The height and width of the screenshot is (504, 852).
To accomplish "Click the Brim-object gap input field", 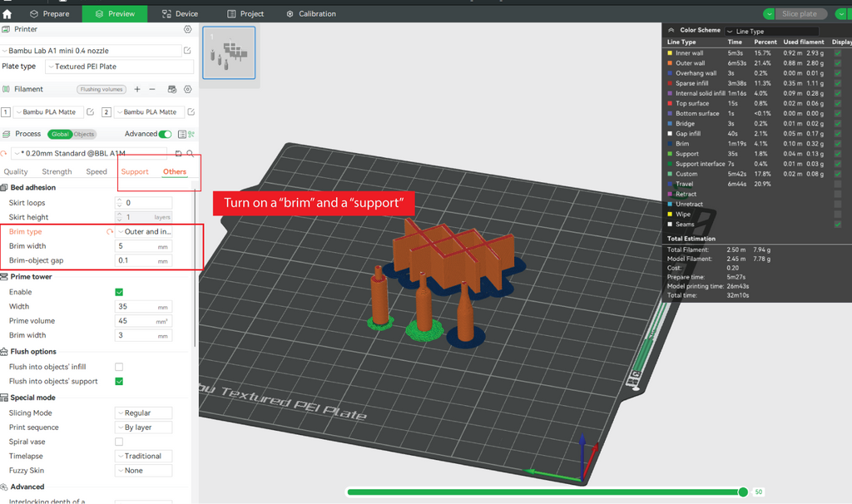I will [144, 260].
